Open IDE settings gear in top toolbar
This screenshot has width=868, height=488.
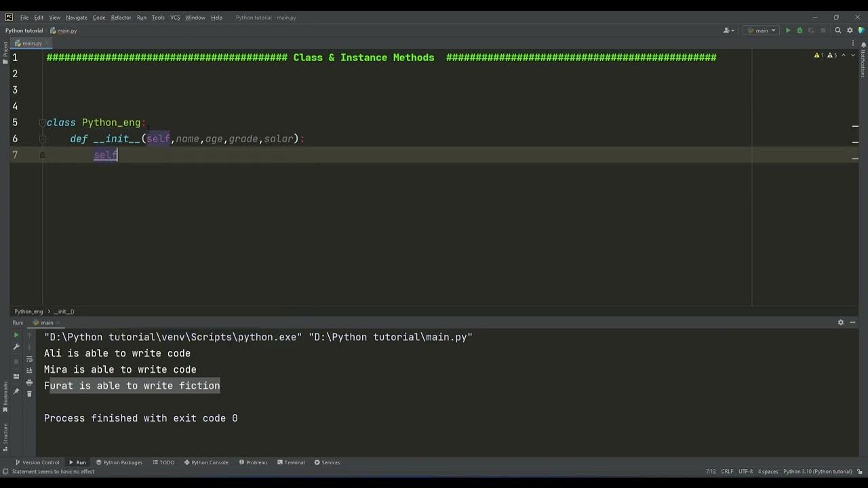click(x=850, y=30)
